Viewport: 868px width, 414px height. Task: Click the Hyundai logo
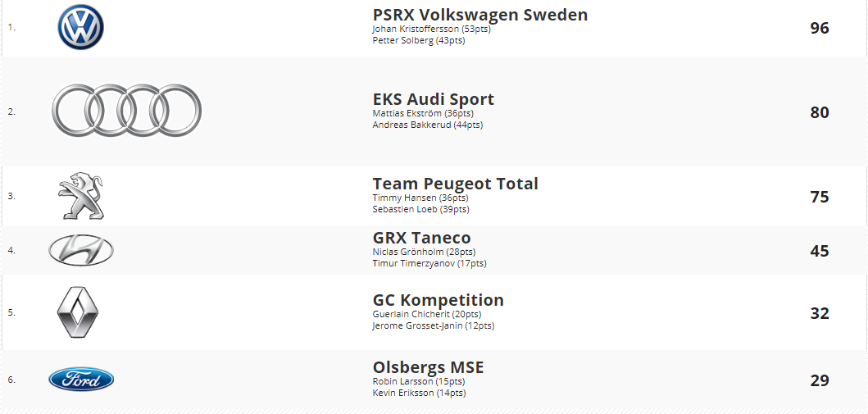coord(81,250)
